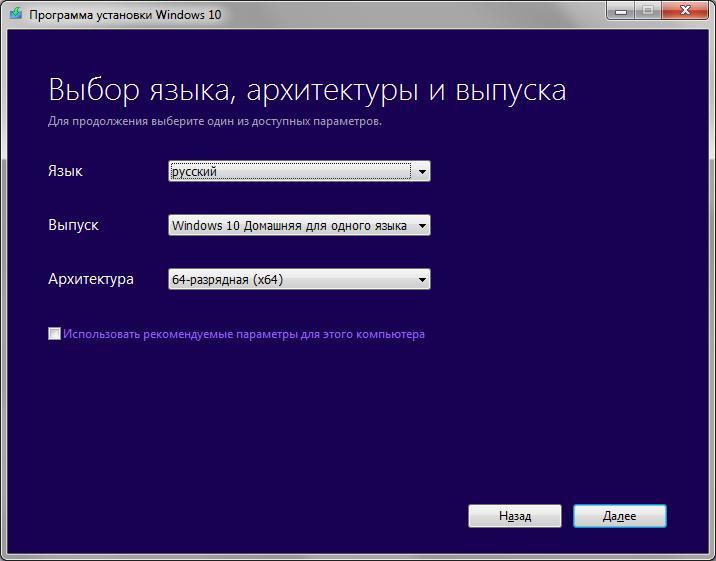Click the 'Выпуск' label text

[73, 225]
